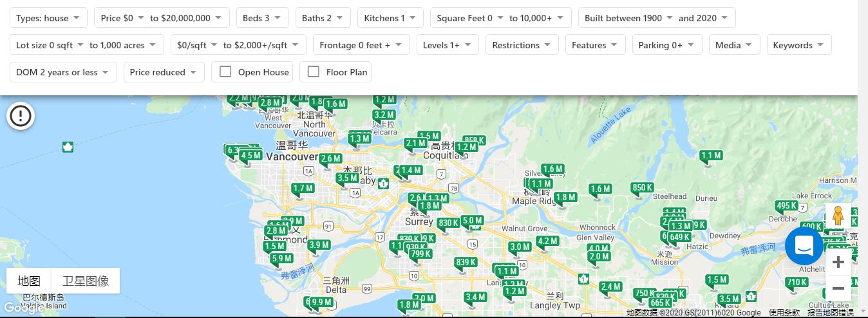Zoom in the map with plus button
This screenshot has height=318, width=868.
click(x=838, y=262)
